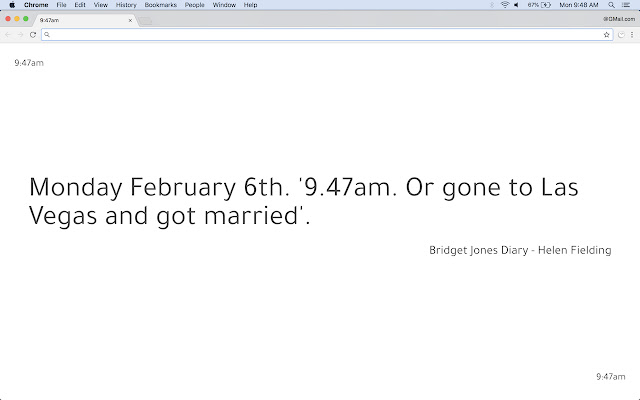Reload the current page
The width and height of the screenshot is (640, 400).
(33, 34)
